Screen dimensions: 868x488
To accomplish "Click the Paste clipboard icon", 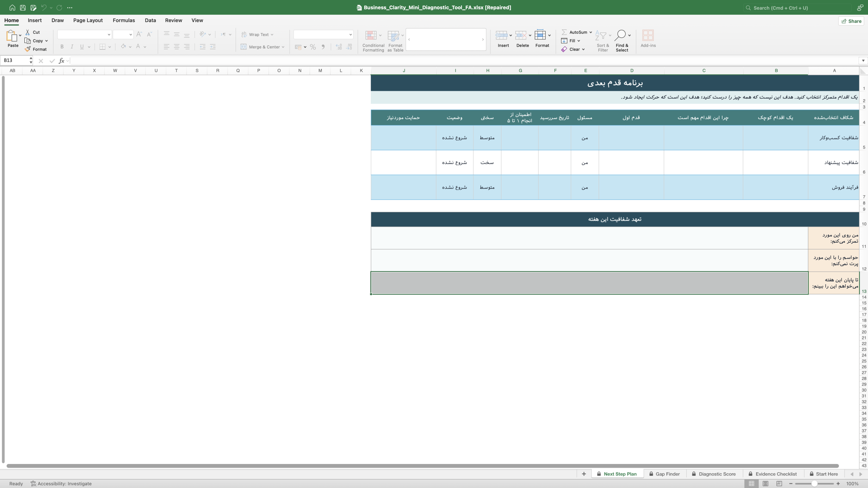I will (x=11, y=36).
